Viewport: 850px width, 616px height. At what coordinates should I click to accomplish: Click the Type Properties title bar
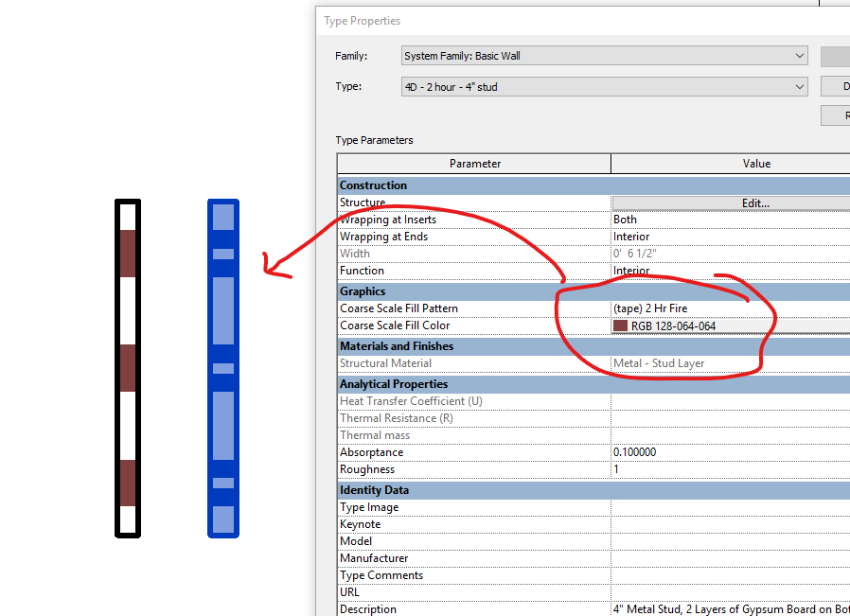click(x=583, y=21)
